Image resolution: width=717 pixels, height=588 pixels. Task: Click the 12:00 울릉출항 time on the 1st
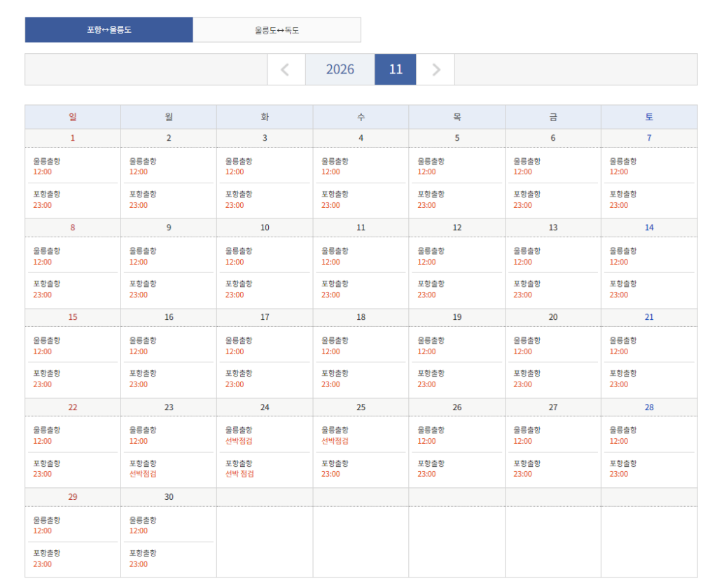click(43, 172)
